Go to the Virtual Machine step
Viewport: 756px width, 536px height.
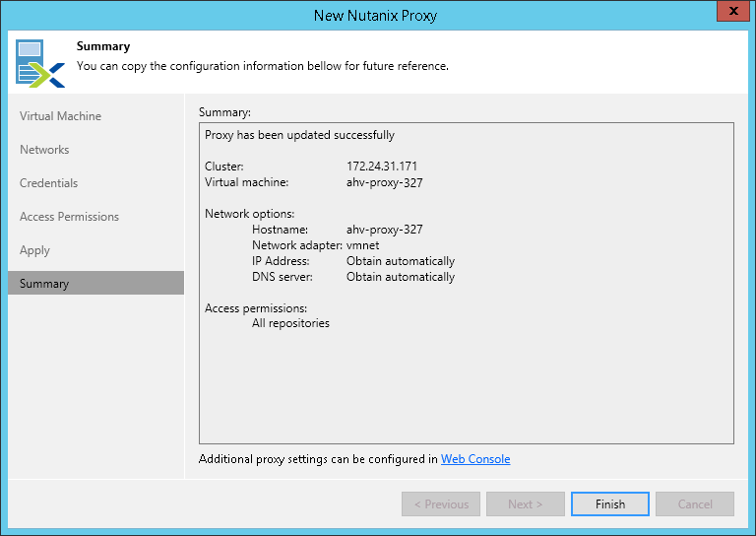60,116
